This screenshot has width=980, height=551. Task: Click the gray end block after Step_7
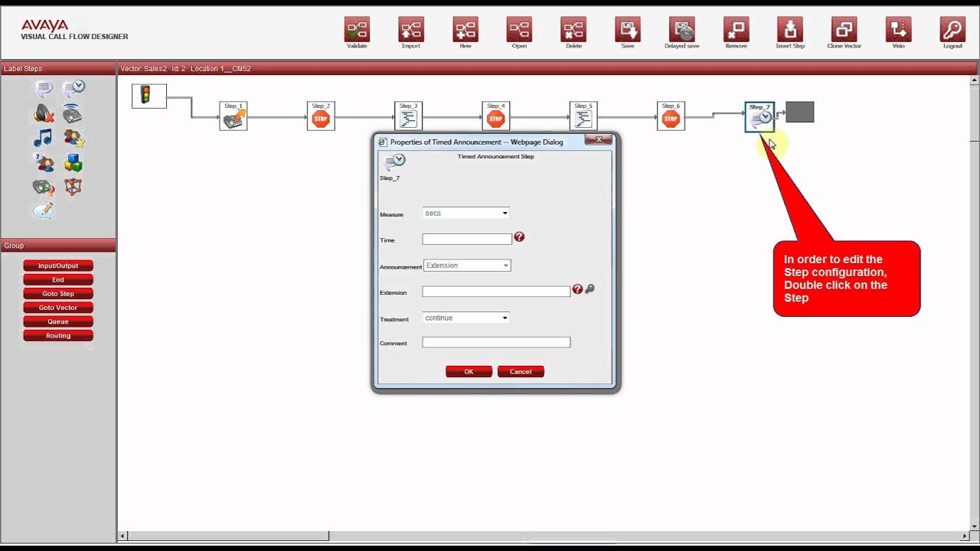click(x=799, y=112)
